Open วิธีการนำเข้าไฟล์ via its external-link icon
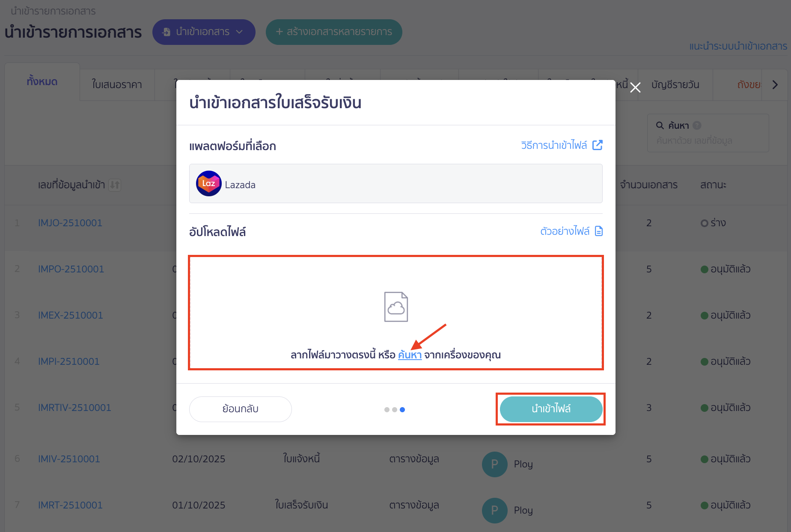This screenshot has height=532, width=791. [x=598, y=145]
